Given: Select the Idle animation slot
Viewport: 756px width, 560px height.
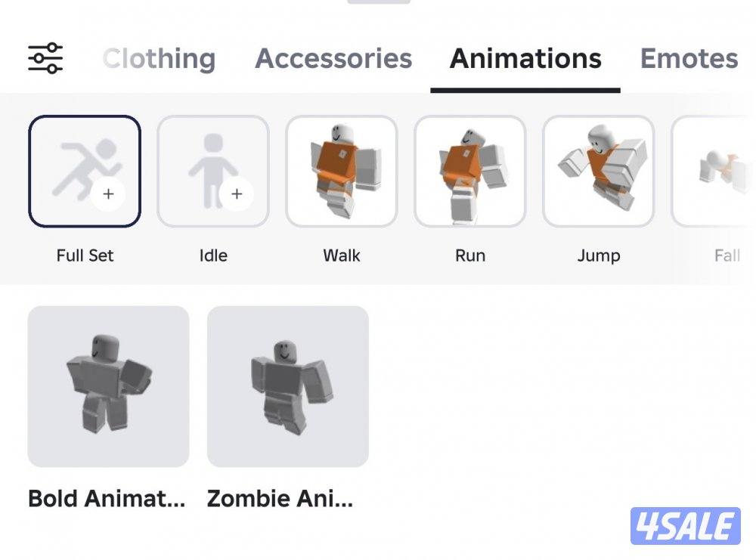Looking at the screenshot, I should 213,171.
